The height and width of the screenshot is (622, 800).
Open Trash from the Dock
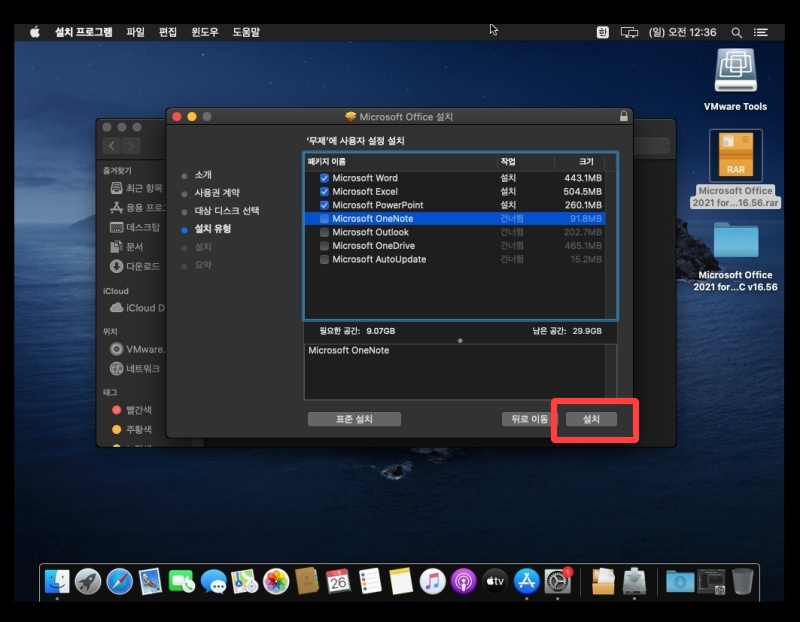(x=742, y=581)
